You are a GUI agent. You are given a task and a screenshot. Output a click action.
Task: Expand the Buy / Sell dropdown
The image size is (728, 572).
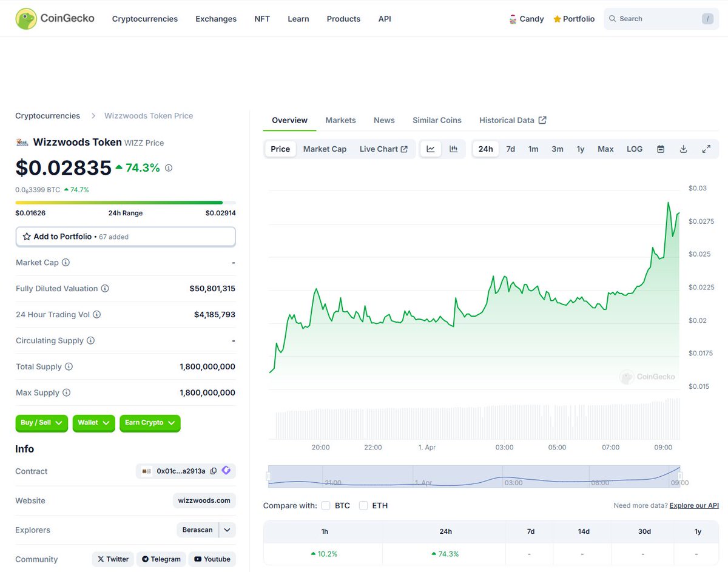(x=42, y=423)
